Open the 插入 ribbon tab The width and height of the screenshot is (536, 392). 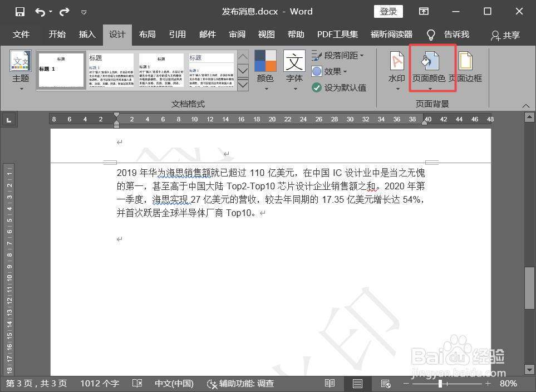87,35
